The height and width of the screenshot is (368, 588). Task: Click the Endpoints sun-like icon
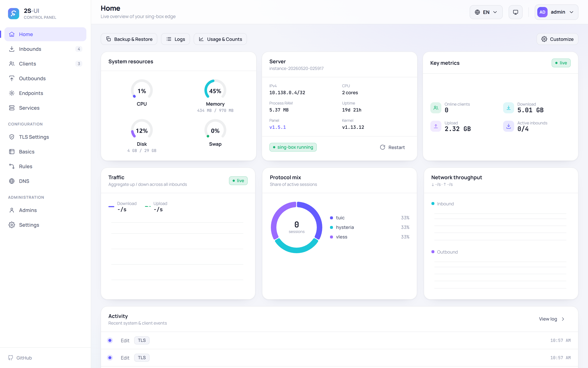point(12,93)
